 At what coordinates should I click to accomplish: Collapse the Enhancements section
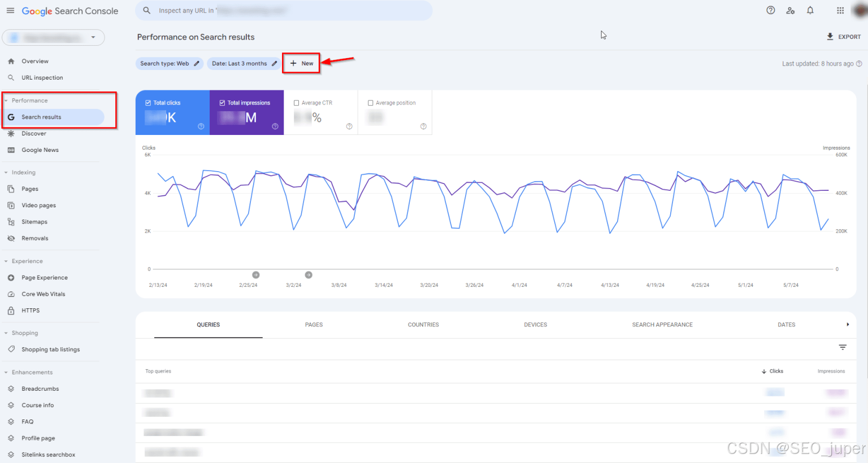click(x=6, y=373)
